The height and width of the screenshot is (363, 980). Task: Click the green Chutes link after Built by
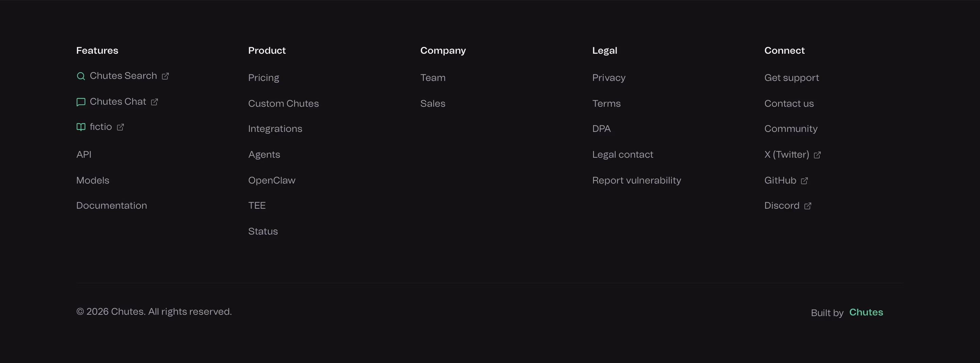coord(866,312)
